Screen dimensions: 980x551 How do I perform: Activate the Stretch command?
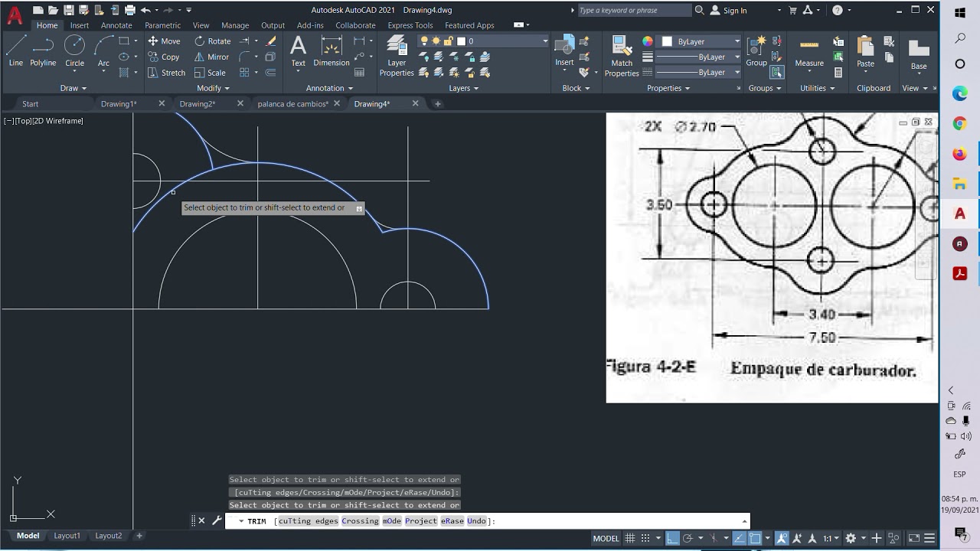coord(166,73)
